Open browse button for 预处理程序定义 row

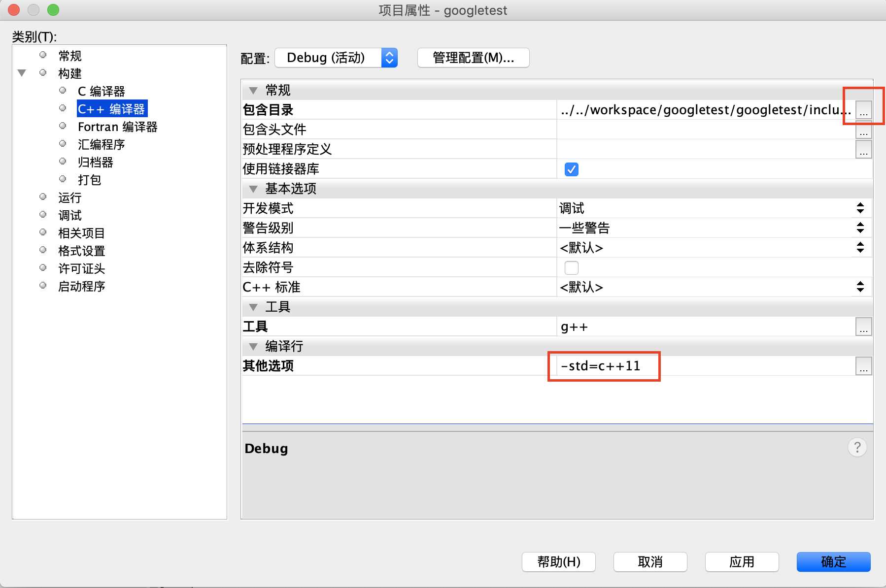863,149
